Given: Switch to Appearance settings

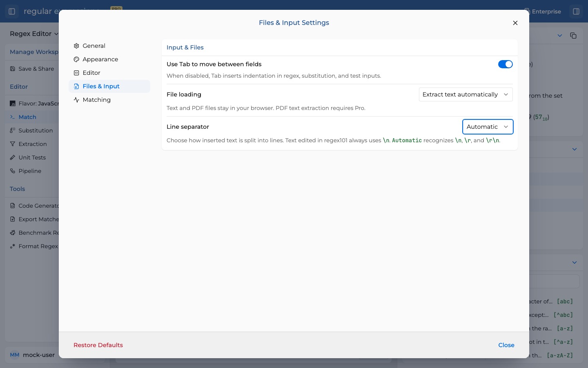Looking at the screenshot, I should tap(109, 59).
